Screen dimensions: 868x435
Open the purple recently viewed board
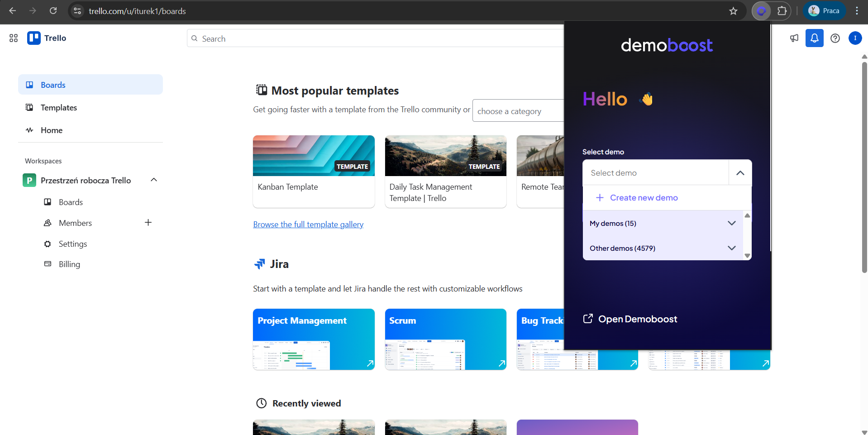pos(577,427)
